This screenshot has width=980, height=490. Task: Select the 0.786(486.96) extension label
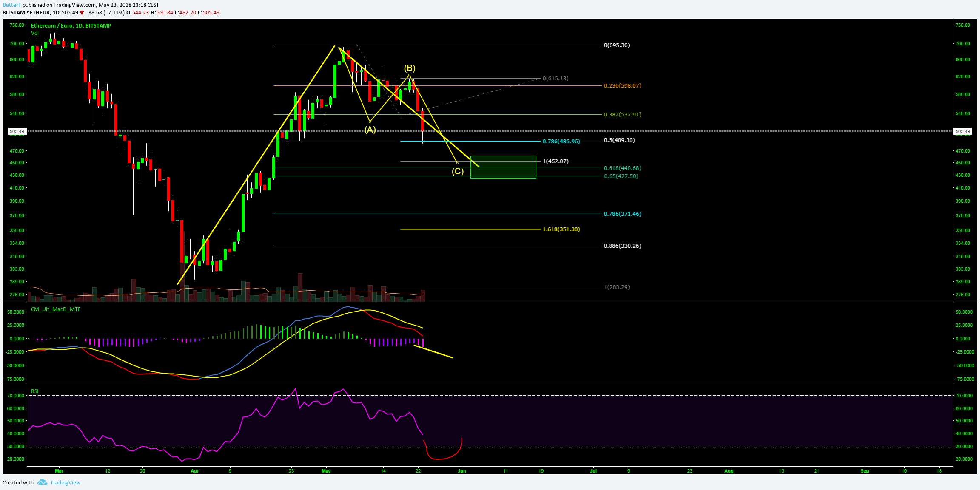point(561,141)
